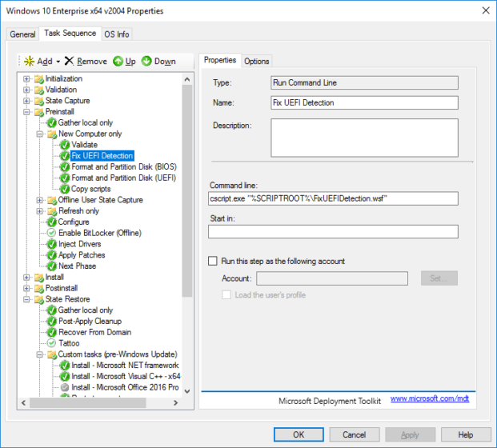497x448 pixels.
Task: Click check icon for Install - Microsoft NET framework
Action: point(65,366)
